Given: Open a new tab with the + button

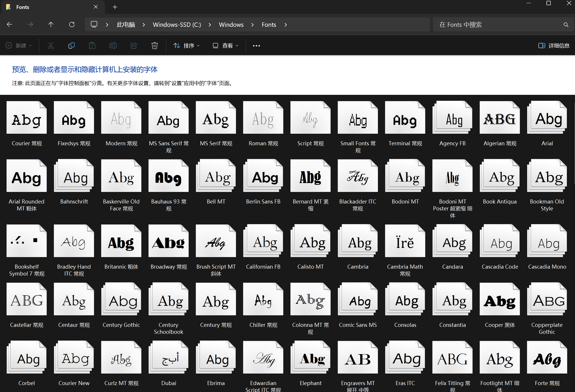Looking at the screenshot, I should [x=115, y=7].
